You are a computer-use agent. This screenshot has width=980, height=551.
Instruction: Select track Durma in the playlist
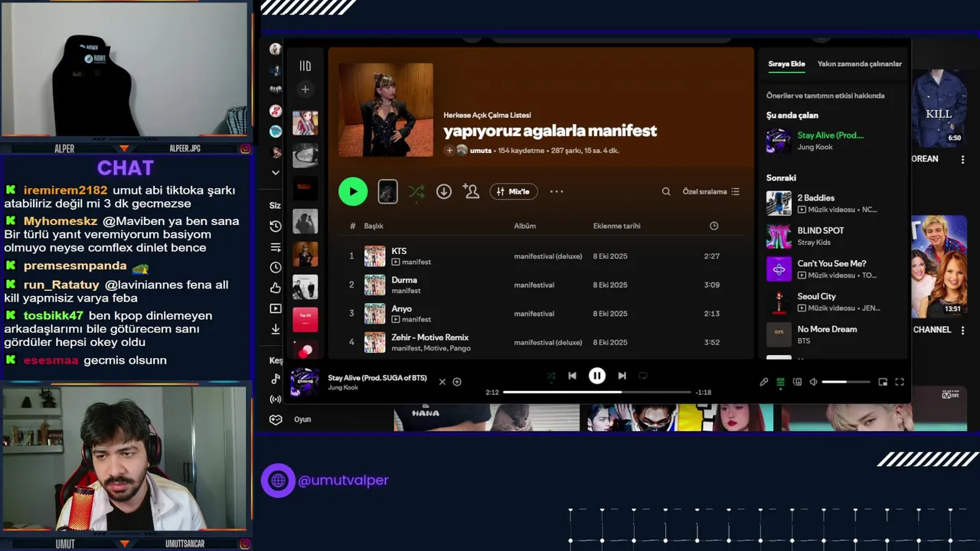[x=541, y=285]
